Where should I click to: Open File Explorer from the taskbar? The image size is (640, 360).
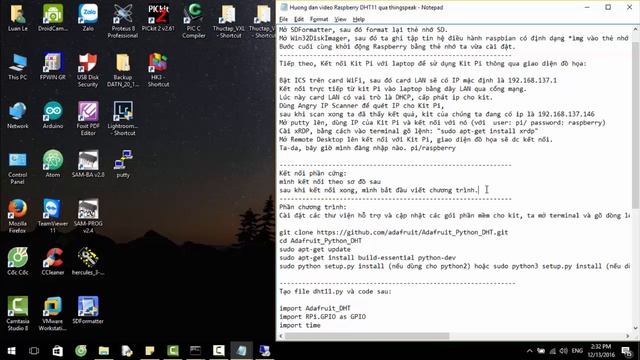click(x=104, y=351)
